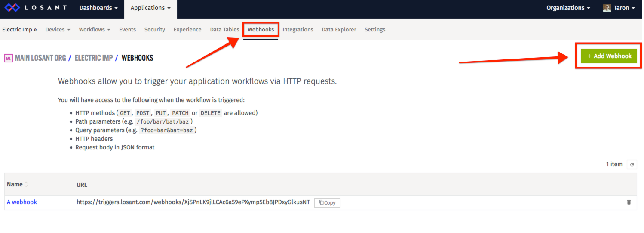Click MAIN LOSANT ORG breadcrumb
Viewport: 644px width, 233px height.
pyautogui.click(x=40, y=58)
